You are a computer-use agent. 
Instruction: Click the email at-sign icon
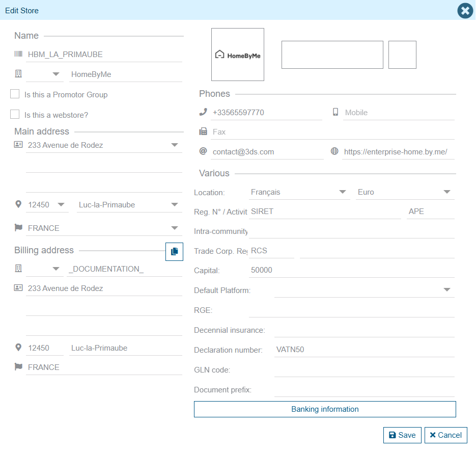point(203,151)
